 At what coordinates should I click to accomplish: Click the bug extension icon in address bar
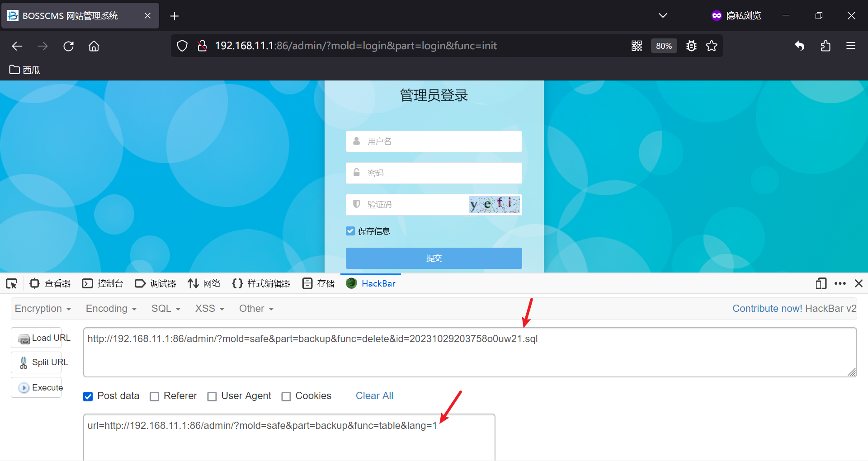tap(691, 46)
